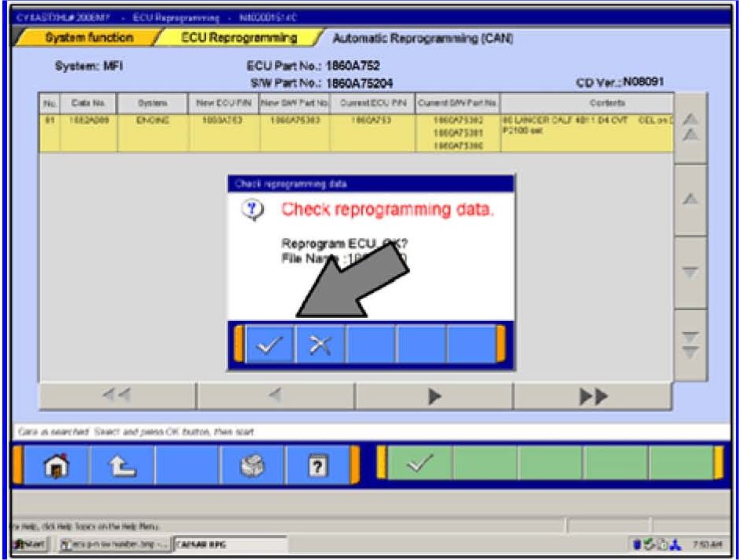Cancel reprogramming with the dialog X button
This screenshot has height=560, width=739.
point(320,345)
